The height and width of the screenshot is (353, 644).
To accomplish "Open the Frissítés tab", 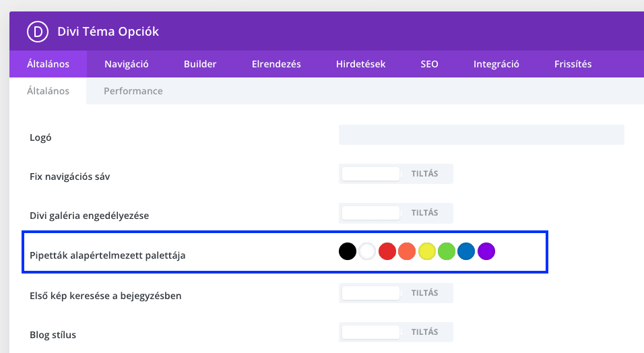I will click(x=573, y=64).
